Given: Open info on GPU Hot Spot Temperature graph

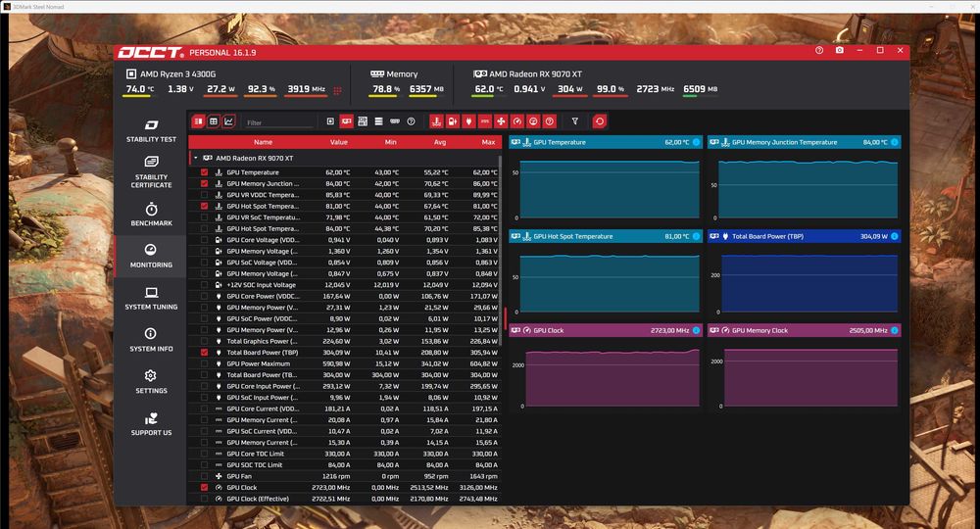Looking at the screenshot, I should point(696,236).
